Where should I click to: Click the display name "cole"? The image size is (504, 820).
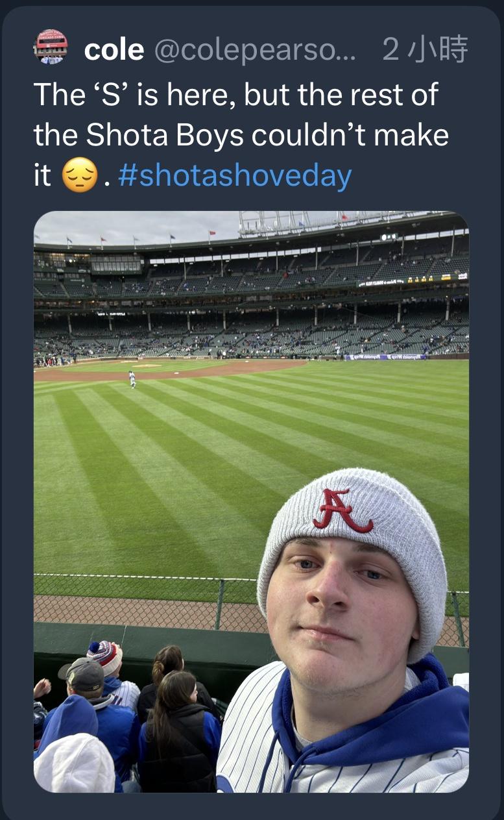114,50
